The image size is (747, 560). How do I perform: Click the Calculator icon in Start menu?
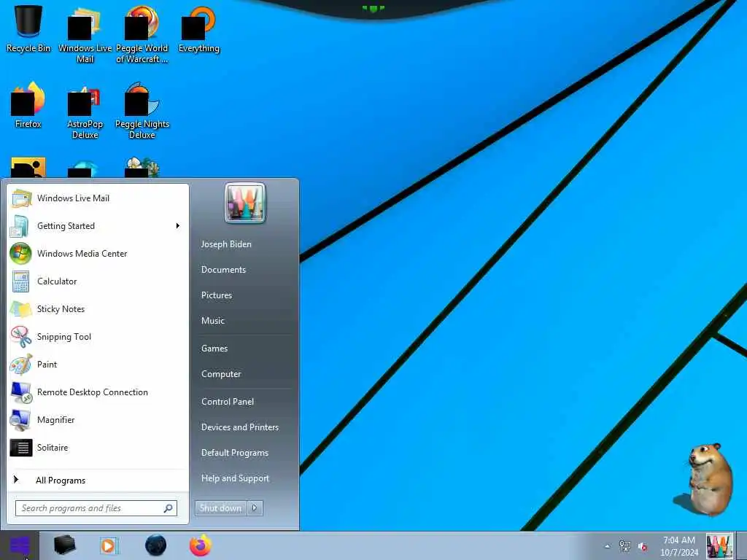coord(20,281)
